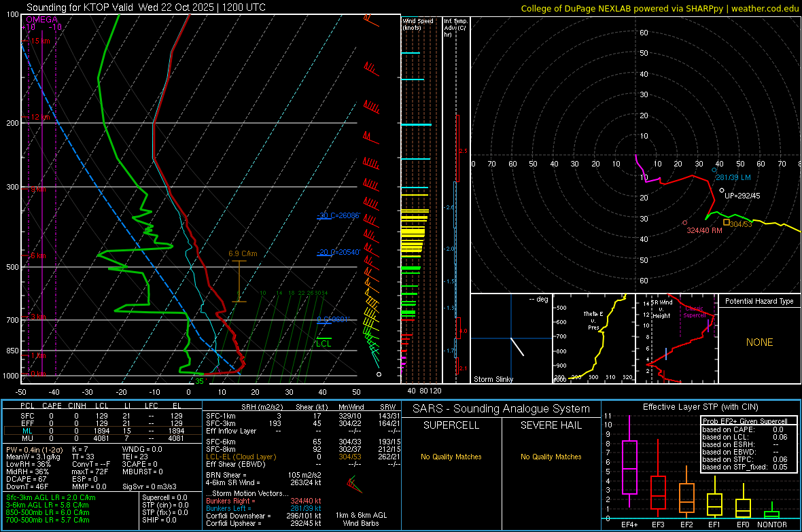This screenshot has width=802, height=532.
Task: Click the 'LCL-EL (Cloud Layer)' row label
Action: pyautogui.click(x=241, y=457)
